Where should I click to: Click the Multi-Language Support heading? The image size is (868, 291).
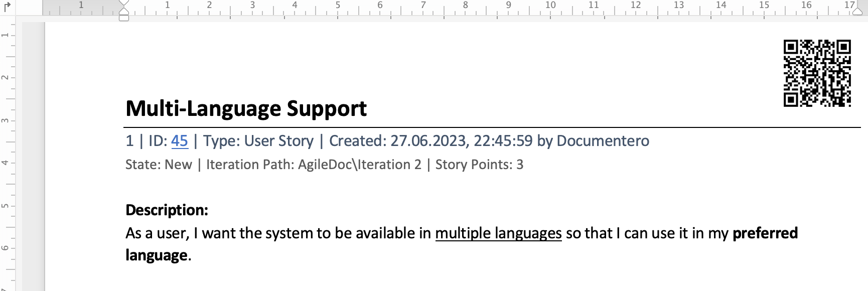point(246,109)
